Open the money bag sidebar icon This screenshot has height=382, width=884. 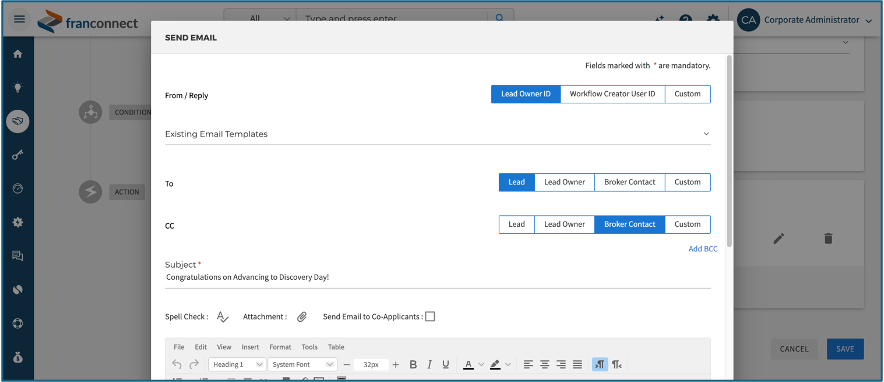coord(17,357)
